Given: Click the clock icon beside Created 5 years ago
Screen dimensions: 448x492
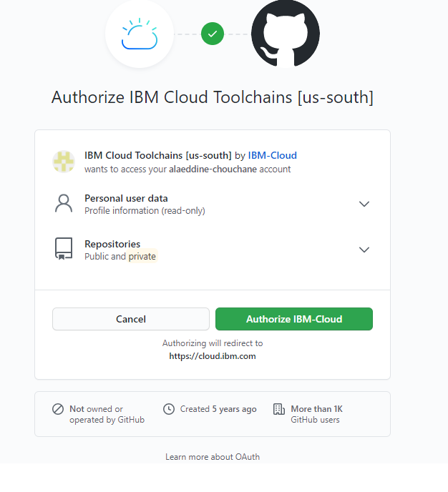Looking at the screenshot, I should [x=169, y=409].
